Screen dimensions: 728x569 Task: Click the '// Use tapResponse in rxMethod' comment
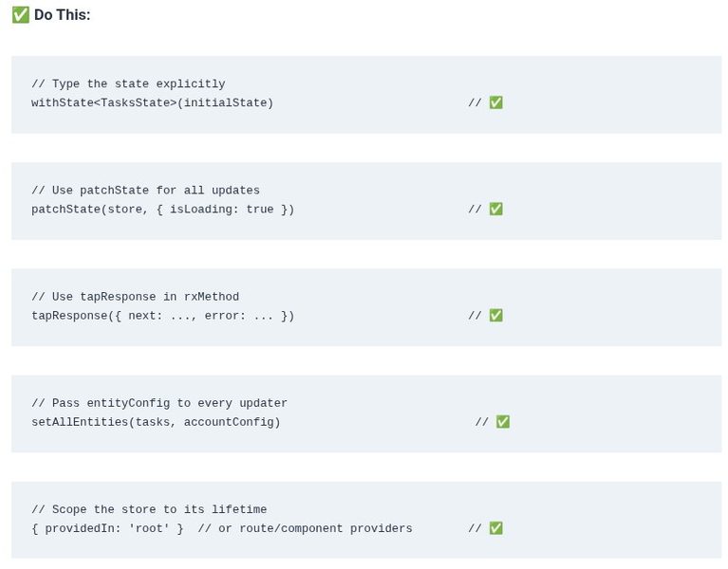135,297
